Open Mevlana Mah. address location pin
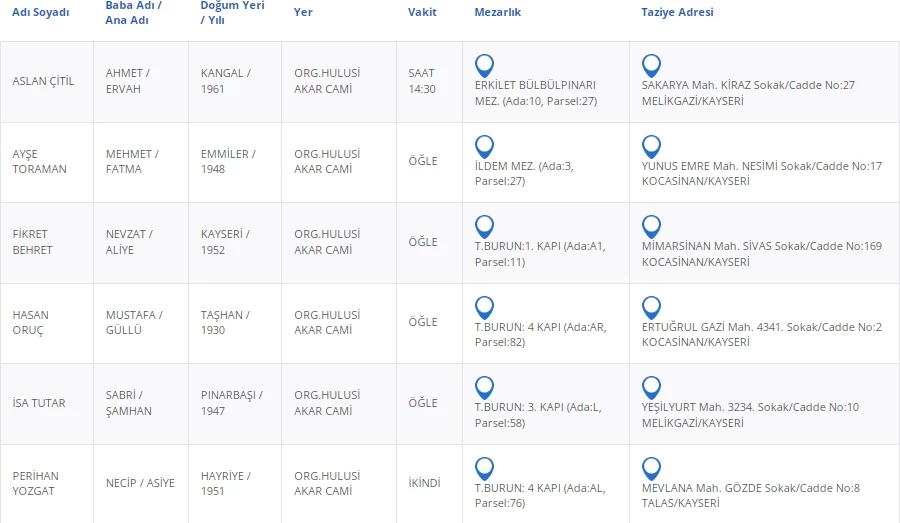Image resolution: width=900 pixels, height=523 pixels. click(651, 468)
